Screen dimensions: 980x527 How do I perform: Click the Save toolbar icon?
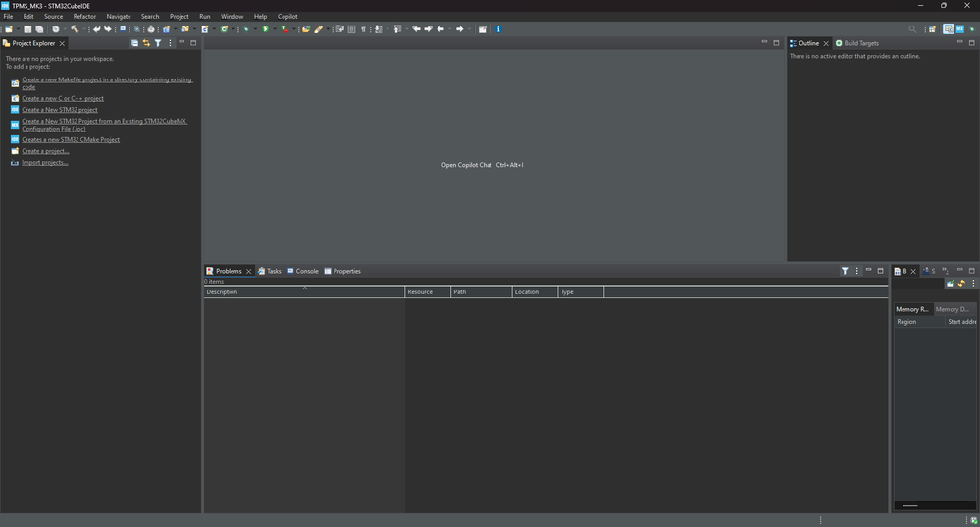27,29
